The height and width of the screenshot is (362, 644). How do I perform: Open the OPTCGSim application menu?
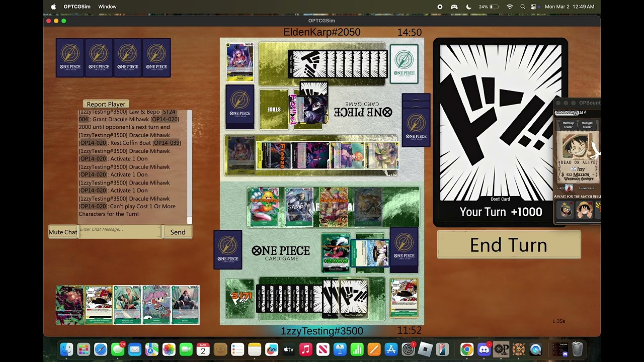pyautogui.click(x=76, y=7)
